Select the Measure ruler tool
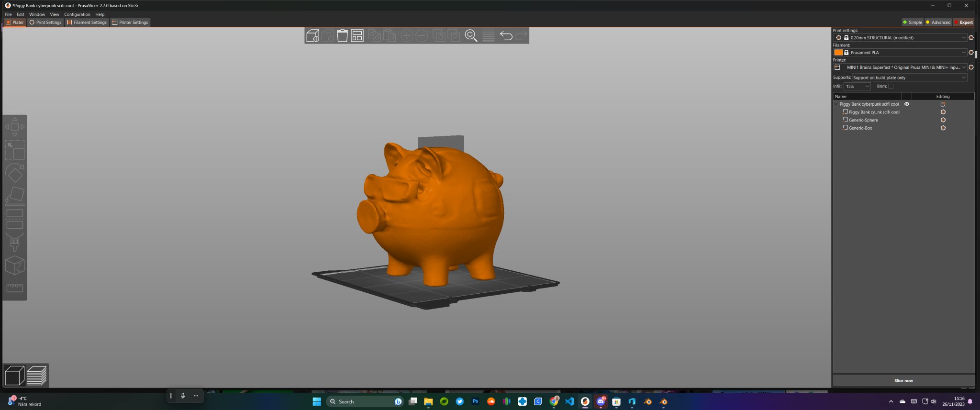 tap(15, 288)
